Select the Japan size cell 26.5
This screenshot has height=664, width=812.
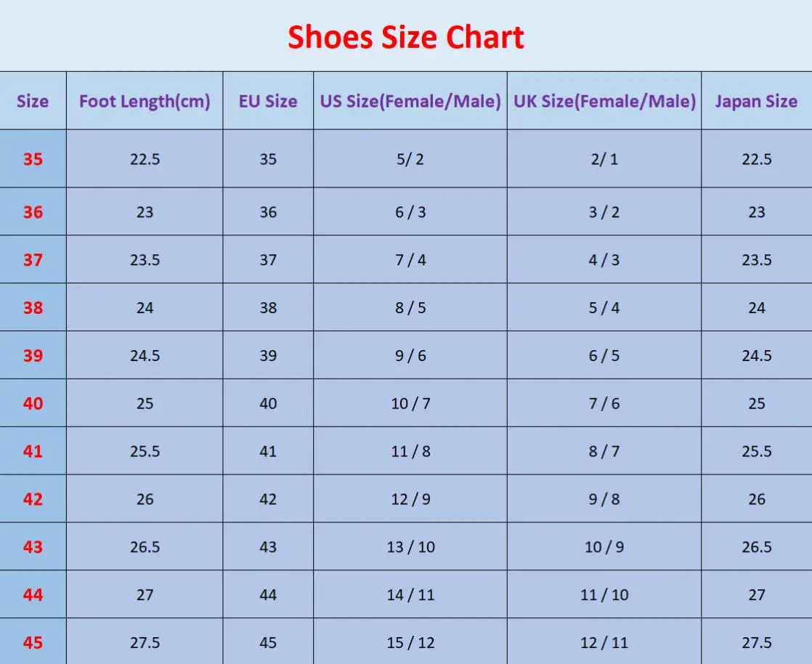click(757, 547)
